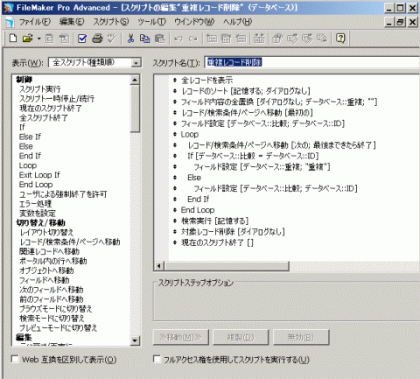Click the Open file folder icon
420x379 pixels.
click(x=27, y=38)
